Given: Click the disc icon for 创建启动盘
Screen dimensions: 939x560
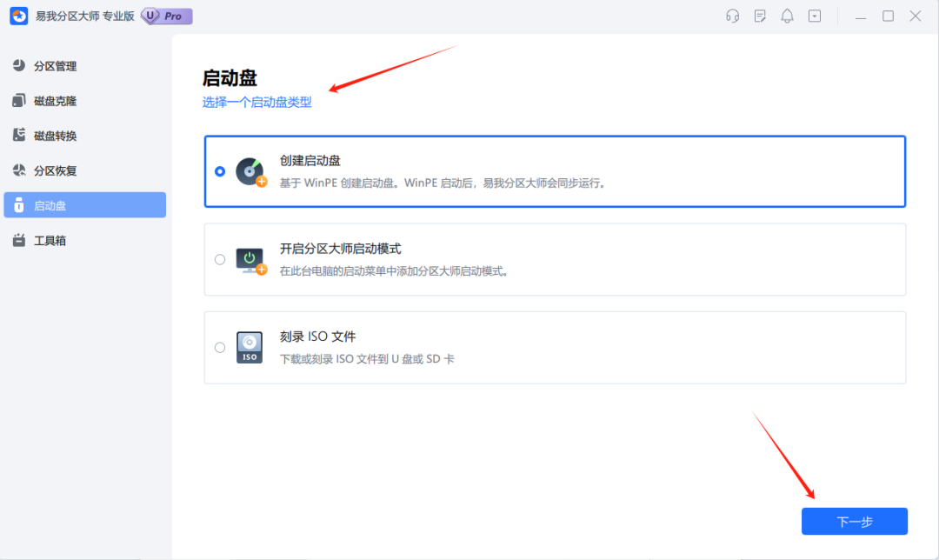Looking at the screenshot, I should [x=251, y=172].
